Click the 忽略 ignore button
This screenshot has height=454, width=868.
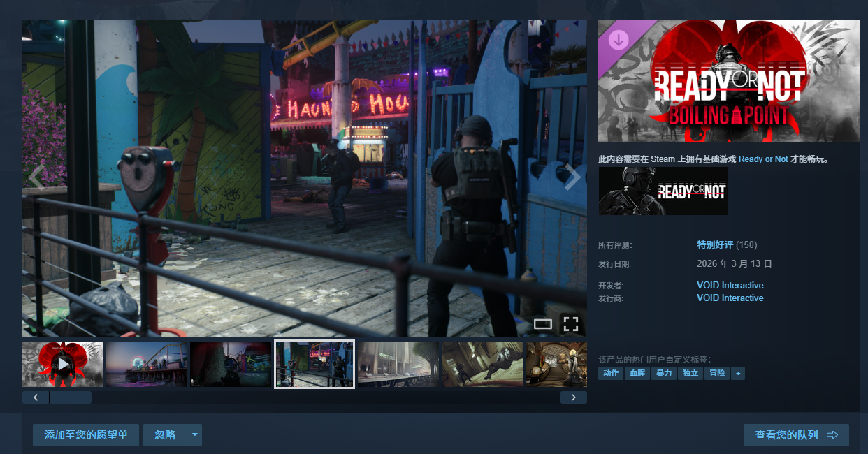tap(165, 435)
